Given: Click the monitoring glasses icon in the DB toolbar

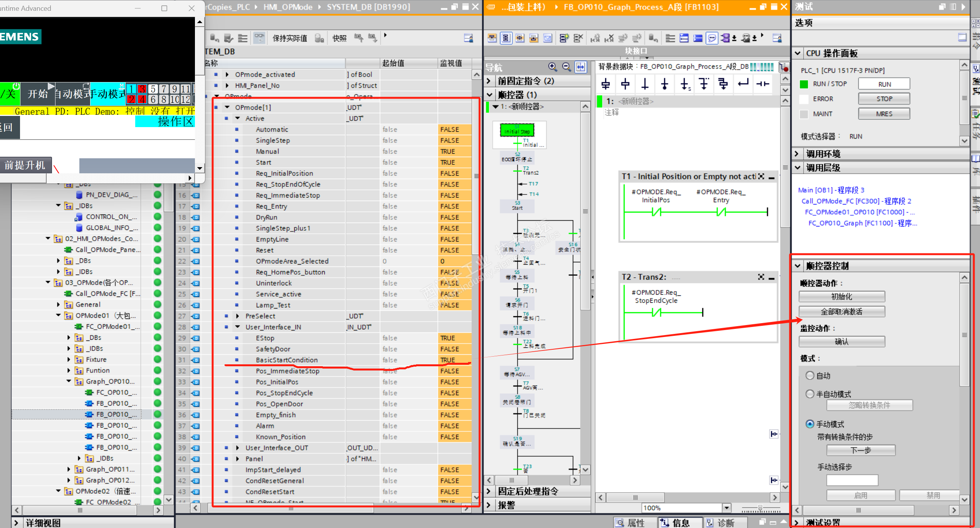Looking at the screenshot, I should click(x=259, y=38).
